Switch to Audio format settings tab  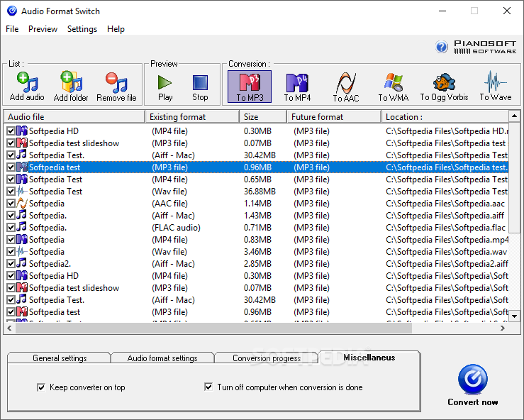pos(162,358)
